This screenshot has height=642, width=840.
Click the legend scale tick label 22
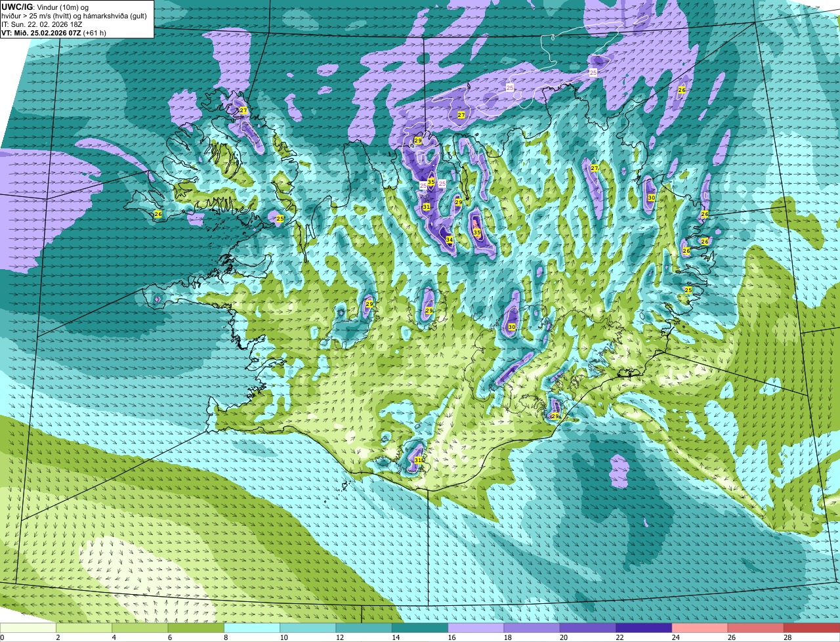coord(619,637)
